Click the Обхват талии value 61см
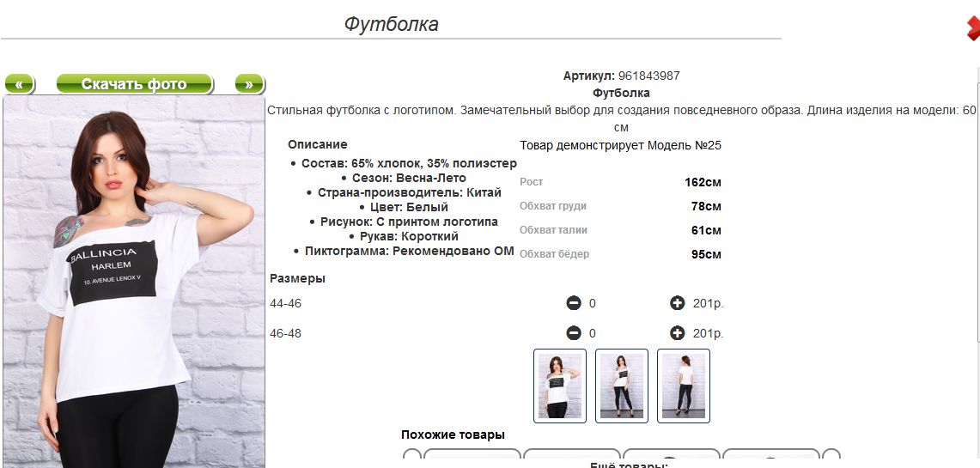The image size is (980, 468). [706, 230]
